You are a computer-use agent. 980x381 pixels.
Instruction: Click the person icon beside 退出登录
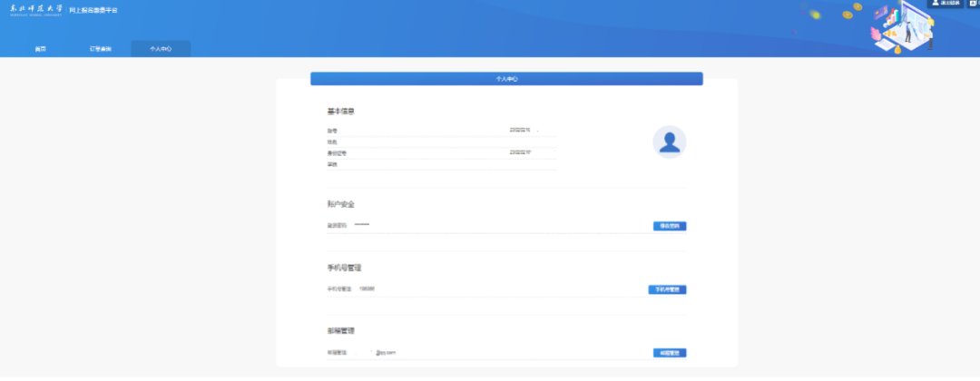click(x=934, y=4)
